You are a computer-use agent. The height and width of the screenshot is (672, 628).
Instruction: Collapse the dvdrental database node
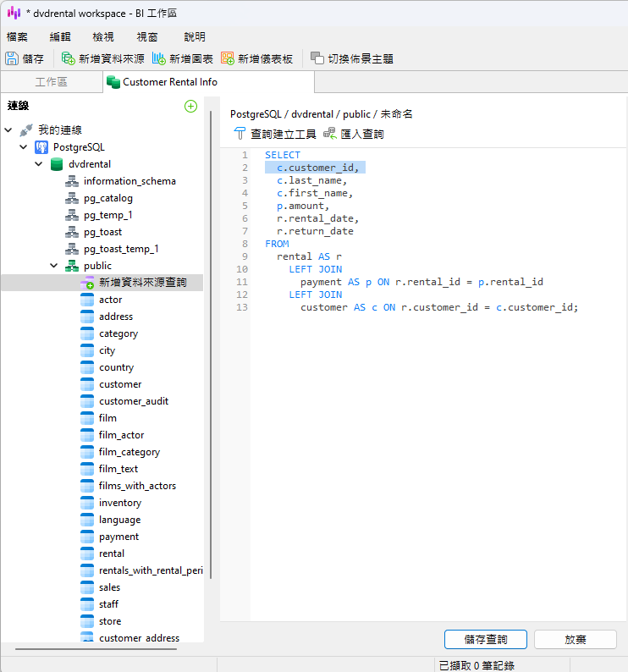(39, 164)
